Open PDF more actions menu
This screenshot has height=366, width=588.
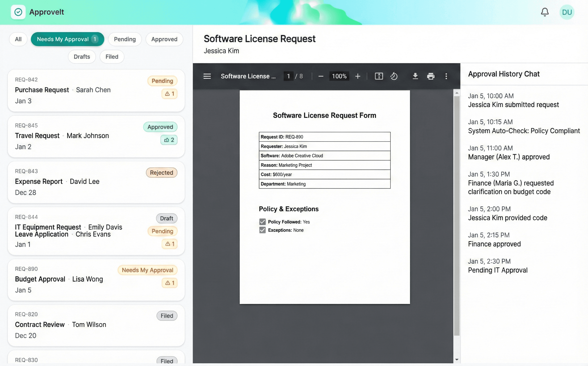[x=446, y=76]
